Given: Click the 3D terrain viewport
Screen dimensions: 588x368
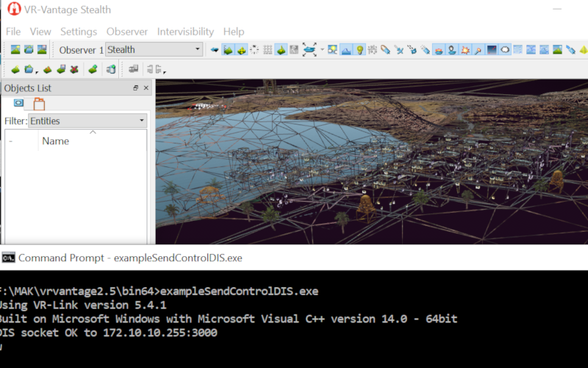Looking at the screenshot, I should pos(372,161).
